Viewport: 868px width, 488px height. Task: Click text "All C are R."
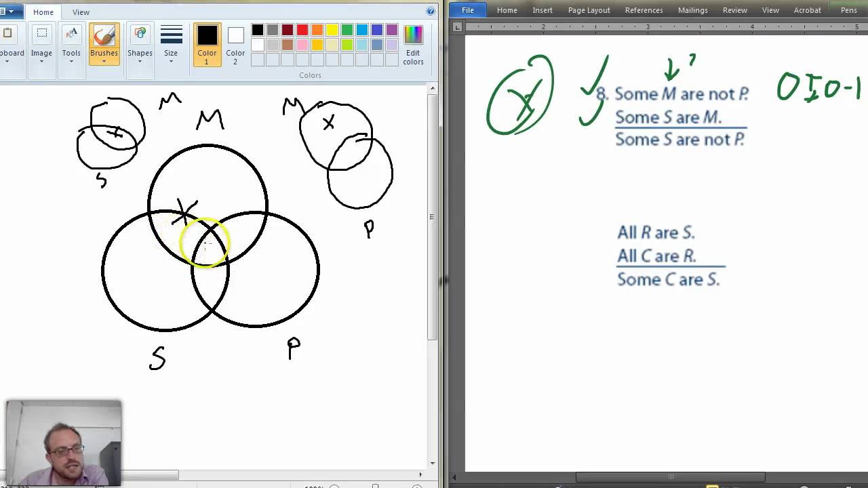point(656,256)
